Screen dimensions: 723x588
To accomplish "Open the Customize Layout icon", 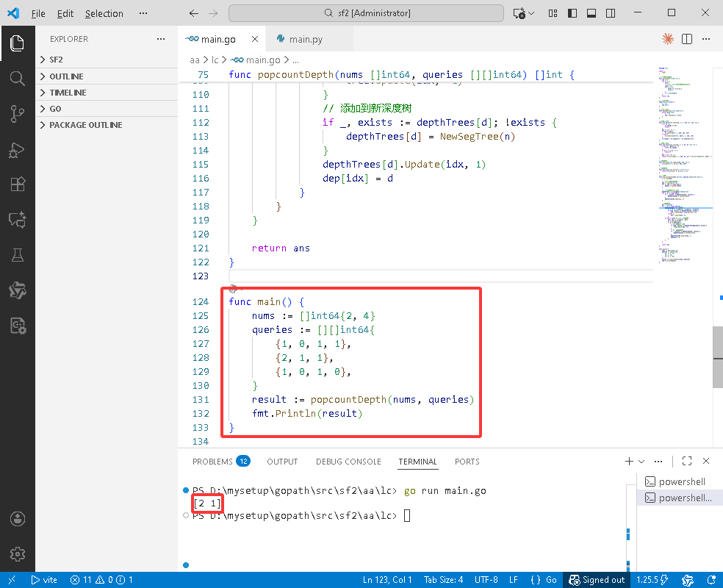I will click(x=553, y=13).
